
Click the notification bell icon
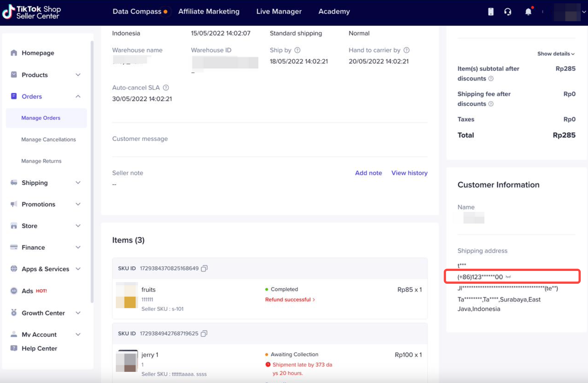(528, 12)
